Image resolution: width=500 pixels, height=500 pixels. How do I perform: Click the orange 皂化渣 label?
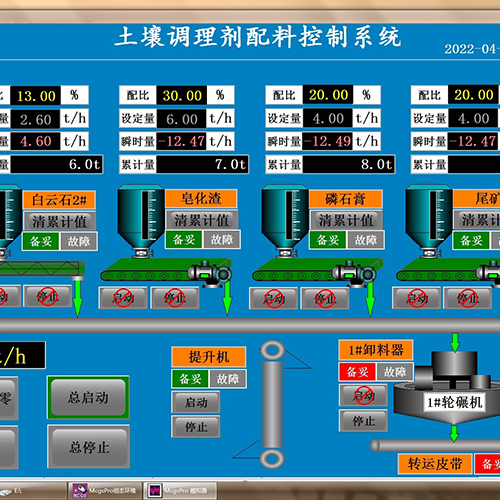pyautogui.click(x=202, y=199)
